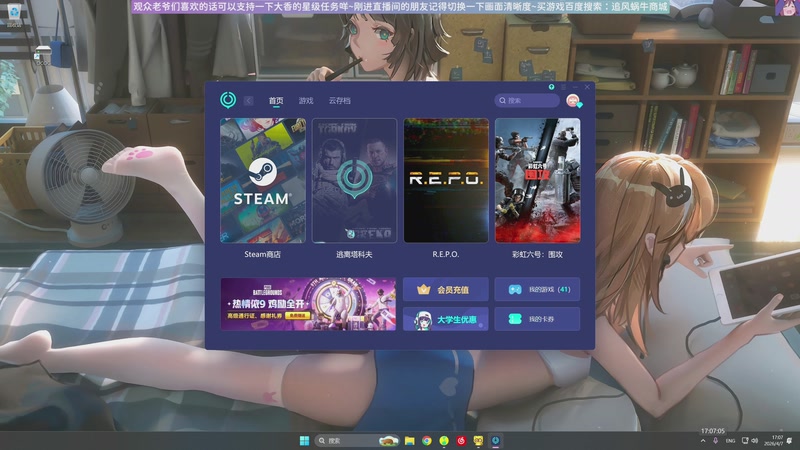The width and height of the screenshot is (800, 450).
Task: Open the network display tray icon
Action: 745,441
